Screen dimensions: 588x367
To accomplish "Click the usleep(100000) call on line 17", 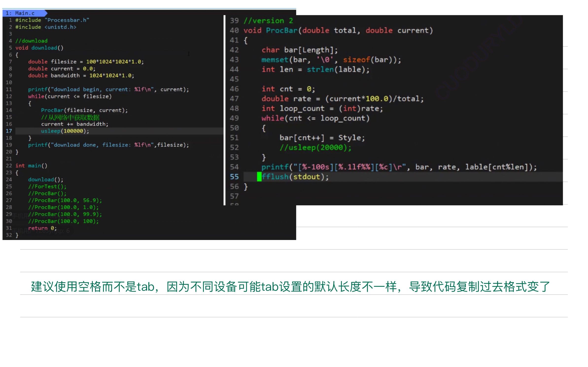I will point(64,131).
